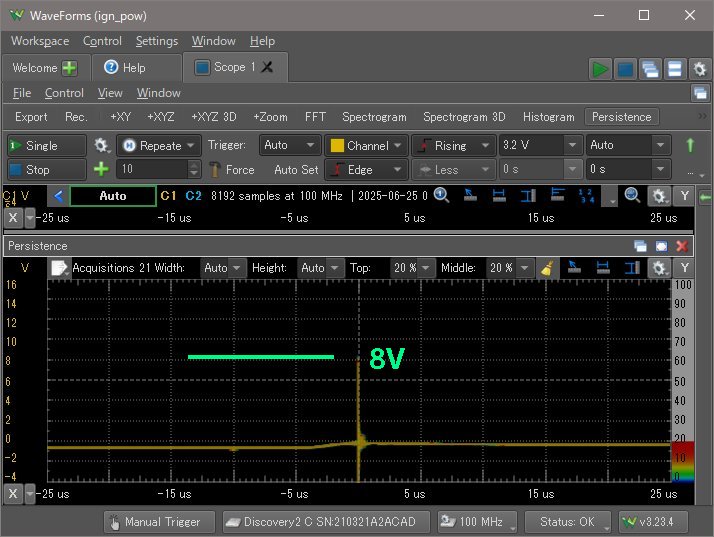Click the blue Stop all instruments icon
Viewport: 714px width, 537px height.
point(625,70)
